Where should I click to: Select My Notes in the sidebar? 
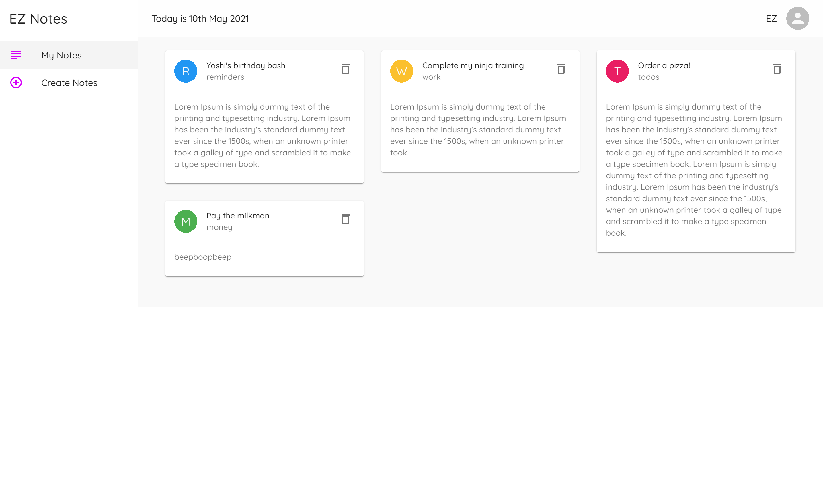click(61, 55)
